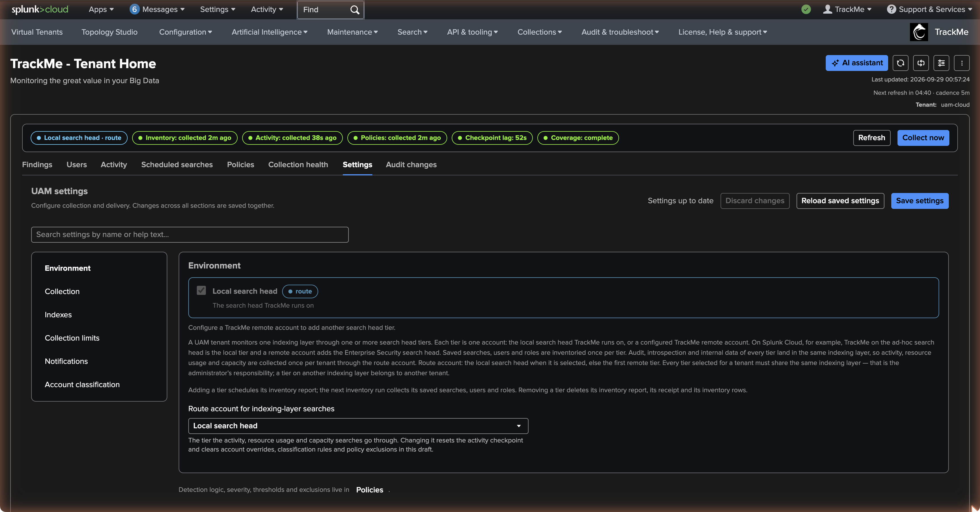Open the Activity dropdown in top bar
Viewport: 980px width, 512px height.
[267, 10]
